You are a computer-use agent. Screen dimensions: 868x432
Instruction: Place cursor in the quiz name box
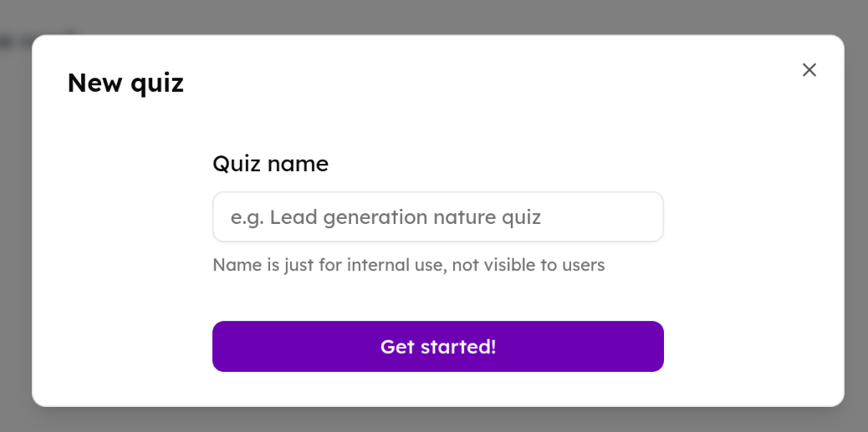(x=437, y=217)
